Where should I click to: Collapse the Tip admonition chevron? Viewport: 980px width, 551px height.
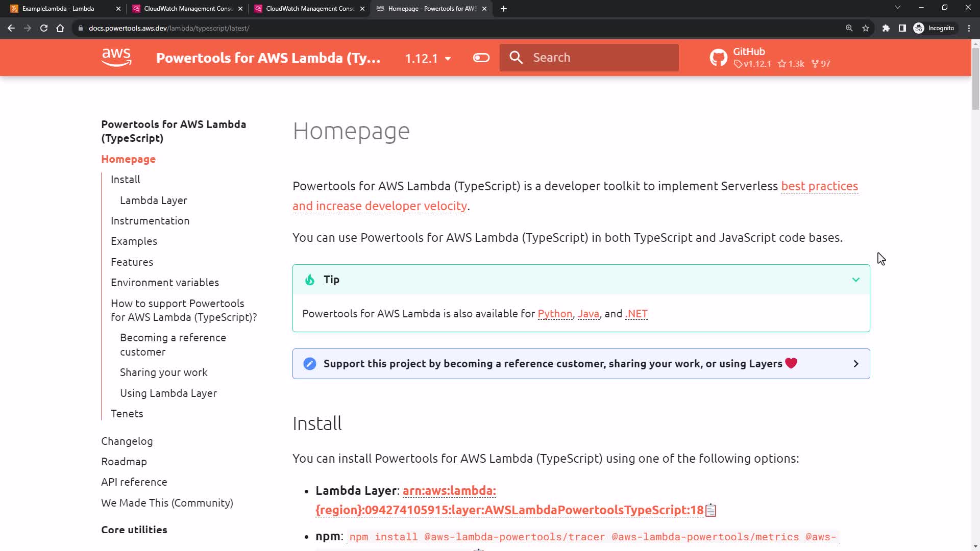[x=856, y=280]
